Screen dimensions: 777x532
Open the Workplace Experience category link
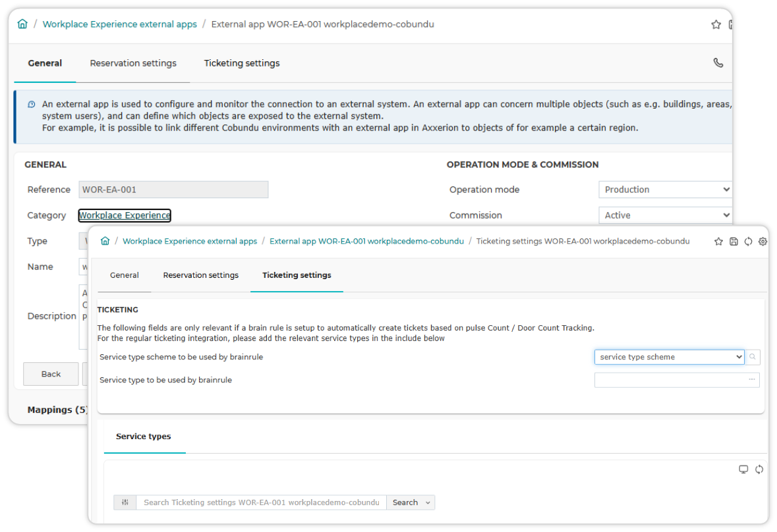(x=125, y=215)
